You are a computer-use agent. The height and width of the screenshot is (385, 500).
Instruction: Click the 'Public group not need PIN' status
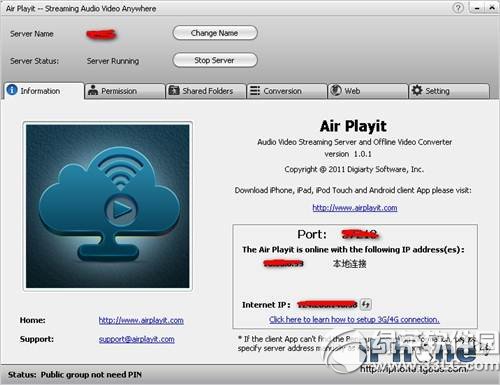click(91, 375)
